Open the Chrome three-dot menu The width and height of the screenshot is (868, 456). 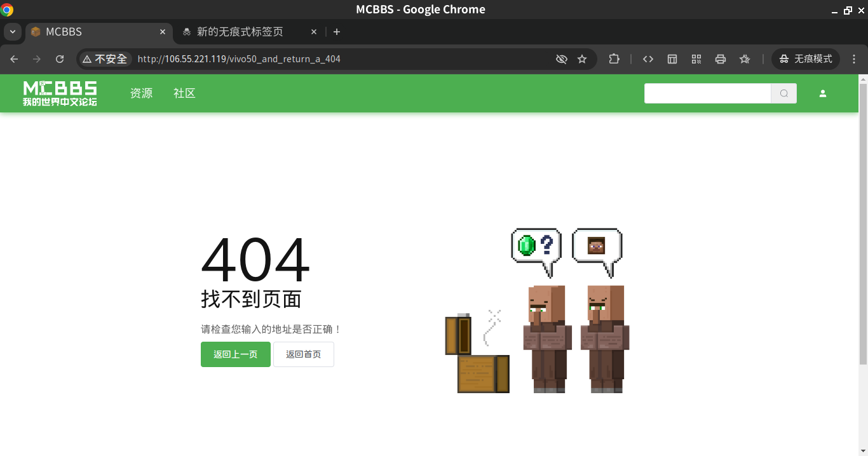coord(854,59)
